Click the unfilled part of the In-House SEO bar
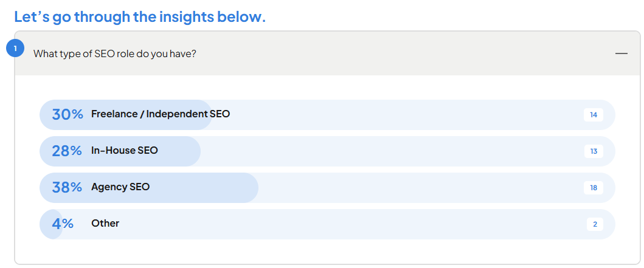 point(389,151)
